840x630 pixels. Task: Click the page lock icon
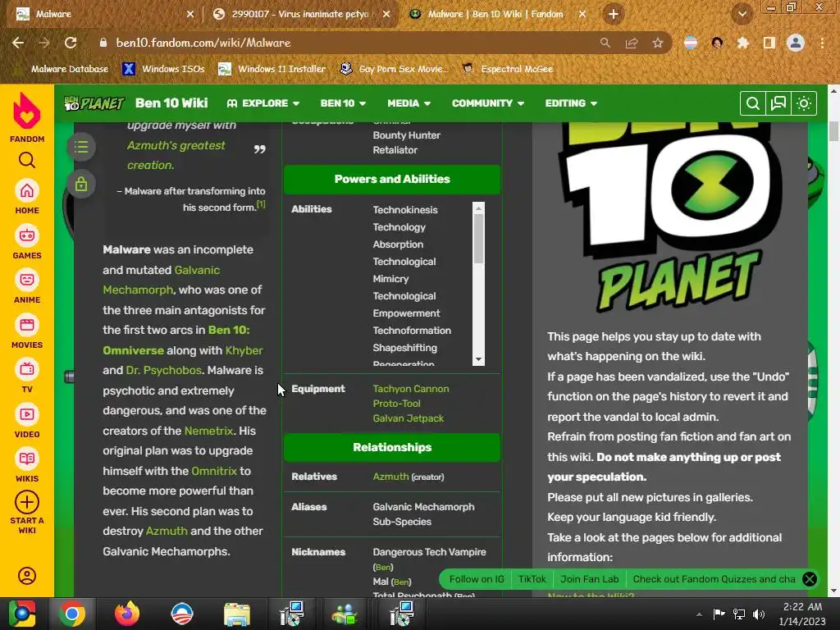pos(81,185)
